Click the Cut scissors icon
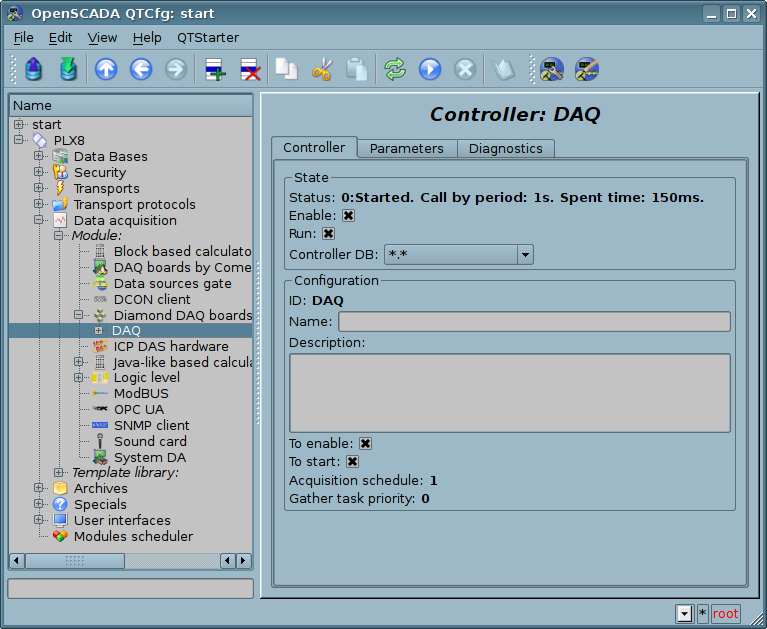Screen dimensions: 767x629 (321, 69)
